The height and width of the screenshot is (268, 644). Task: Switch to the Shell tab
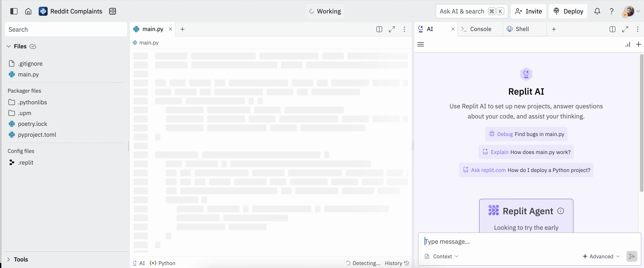point(522,29)
